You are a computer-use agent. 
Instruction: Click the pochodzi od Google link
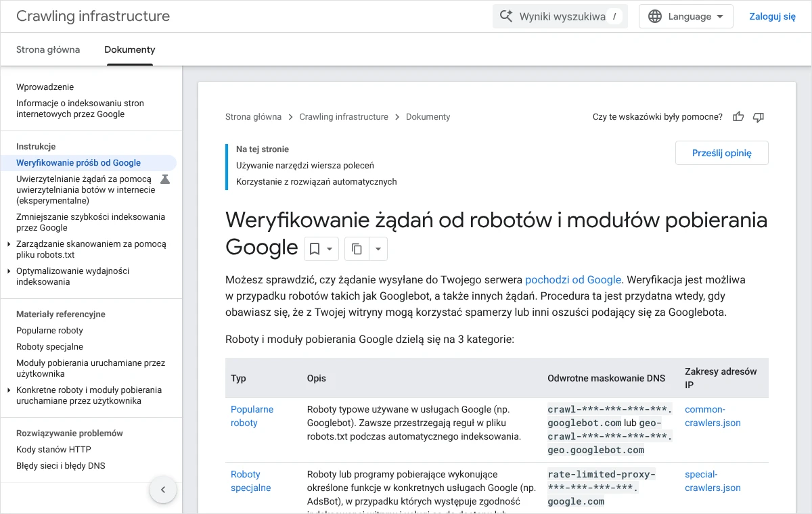coord(573,279)
